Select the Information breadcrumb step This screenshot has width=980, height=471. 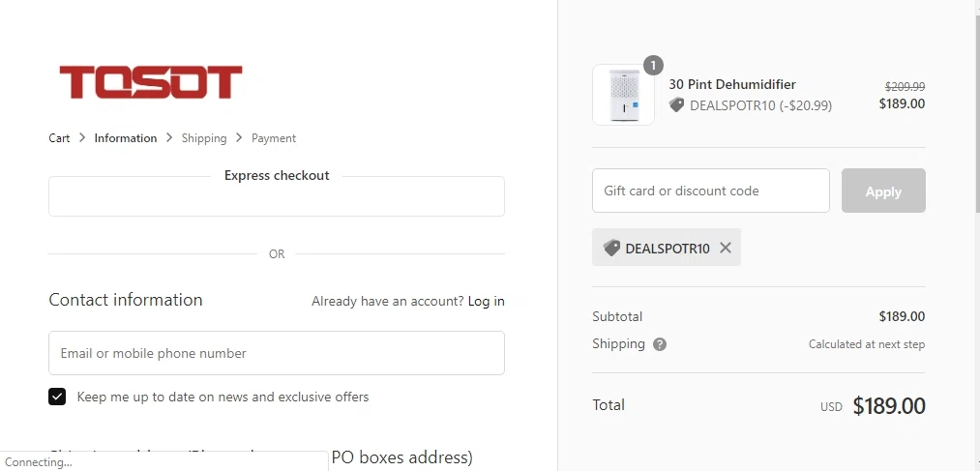coord(126,138)
